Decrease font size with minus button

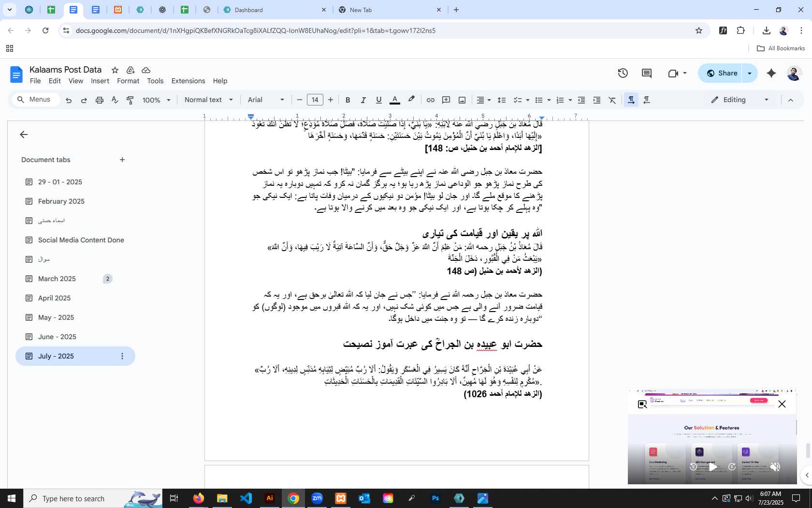[x=300, y=100]
